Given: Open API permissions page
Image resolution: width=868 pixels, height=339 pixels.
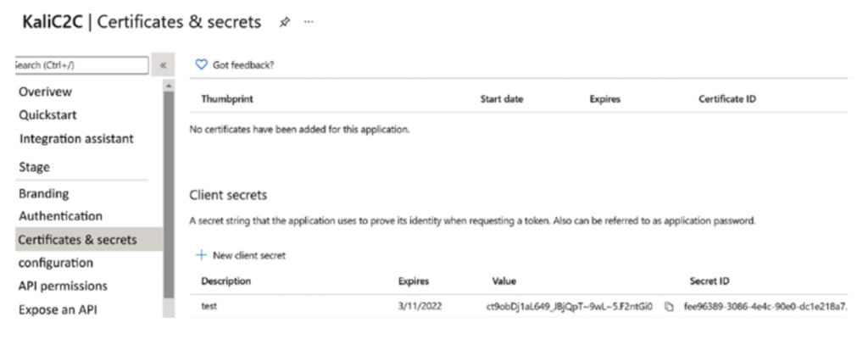Looking at the screenshot, I should click(x=63, y=286).
